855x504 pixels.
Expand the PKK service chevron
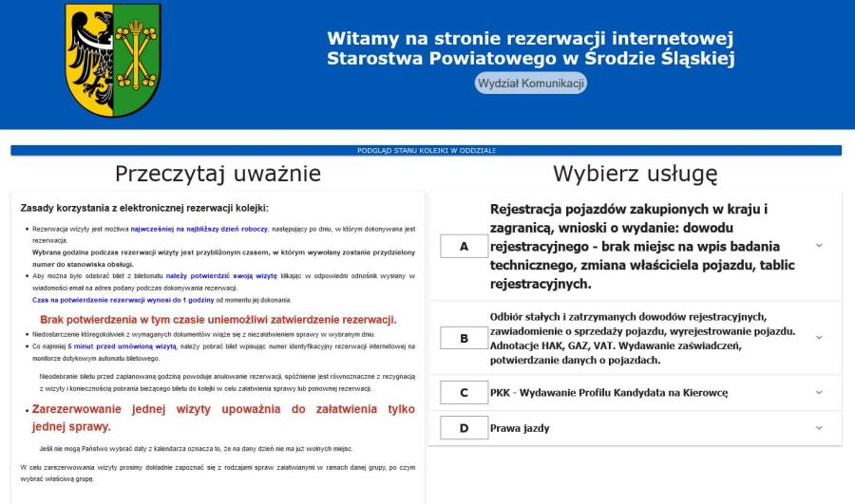[x=819, y=392]
